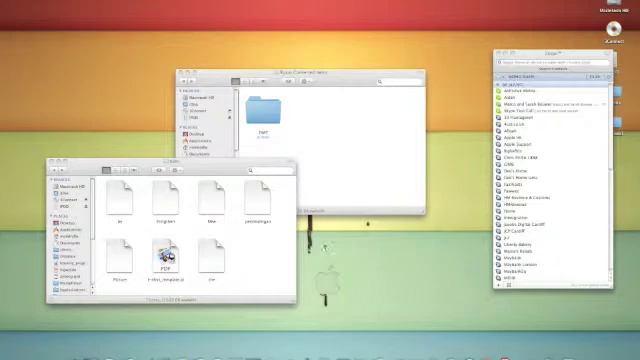
Task: Open Macintosh HD desktop icon
Action: click(x=614, y=6)
